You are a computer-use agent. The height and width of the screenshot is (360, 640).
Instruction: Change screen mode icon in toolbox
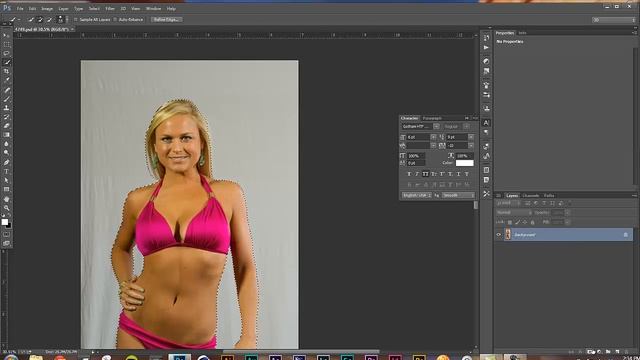[7, 243]
